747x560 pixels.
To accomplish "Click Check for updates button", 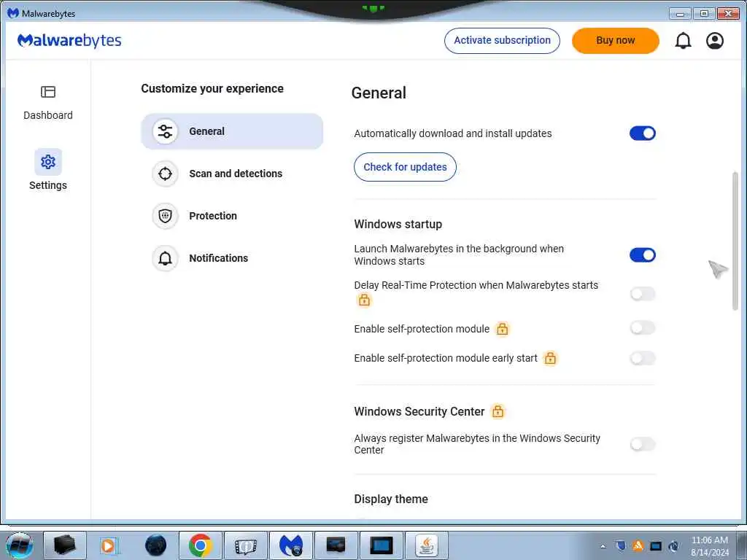I will [405, 167].
